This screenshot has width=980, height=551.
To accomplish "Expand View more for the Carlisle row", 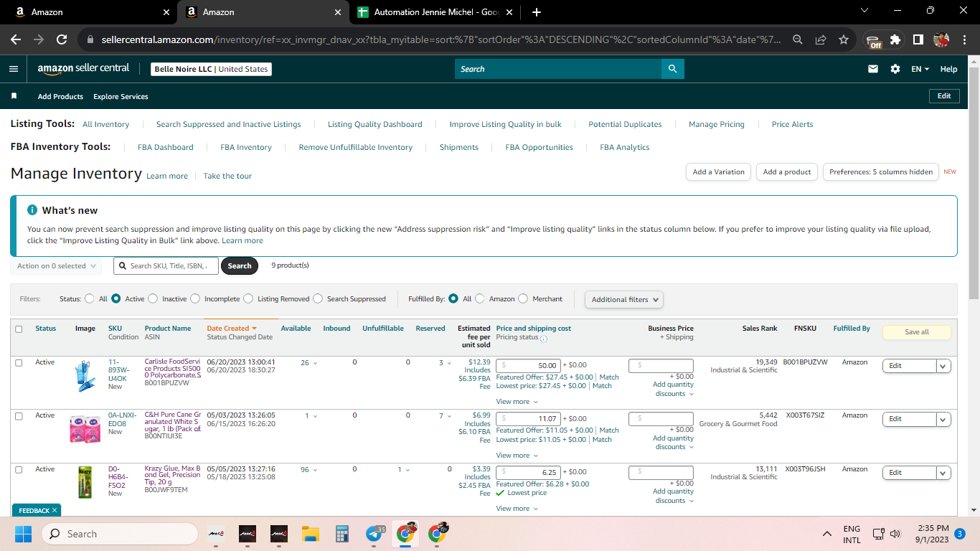I will coord(517,402).
